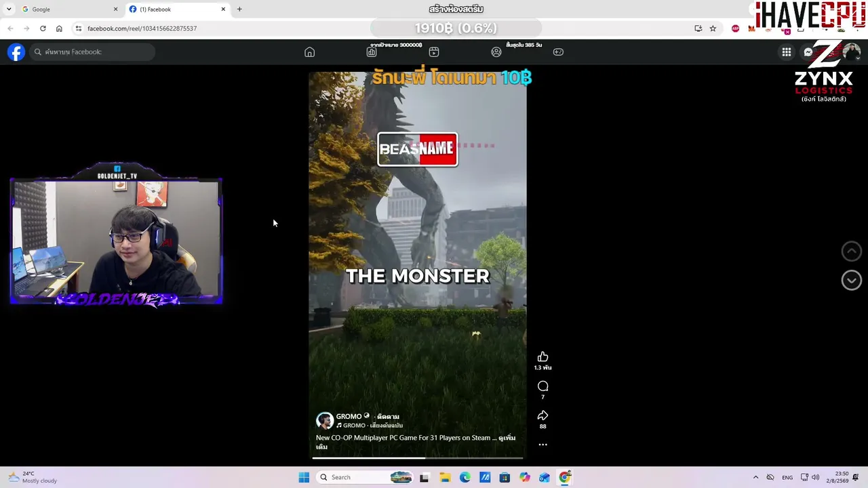Open the Reels video tab icon

pyautogui.click(x=434, y=52)
